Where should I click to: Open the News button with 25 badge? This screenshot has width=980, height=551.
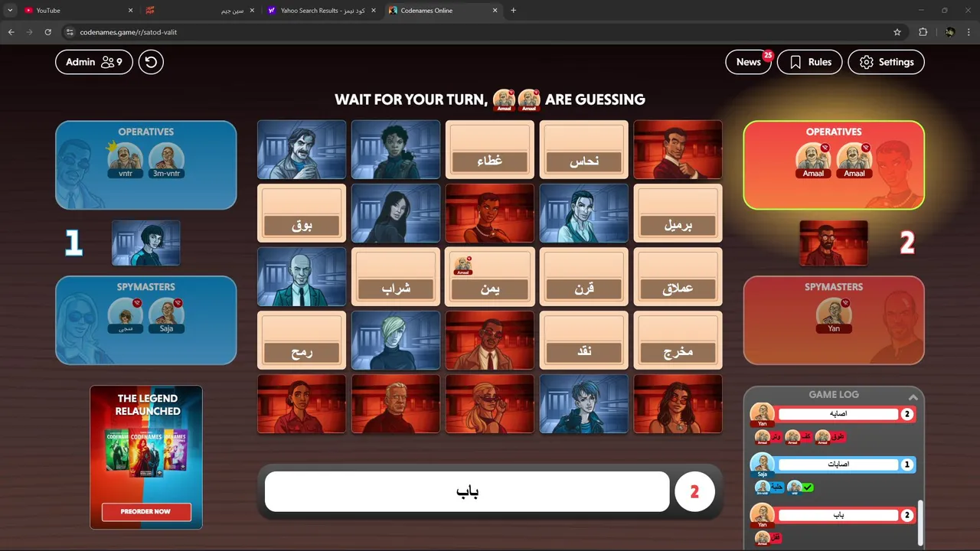pyautogui.click(x=749, y=62)
